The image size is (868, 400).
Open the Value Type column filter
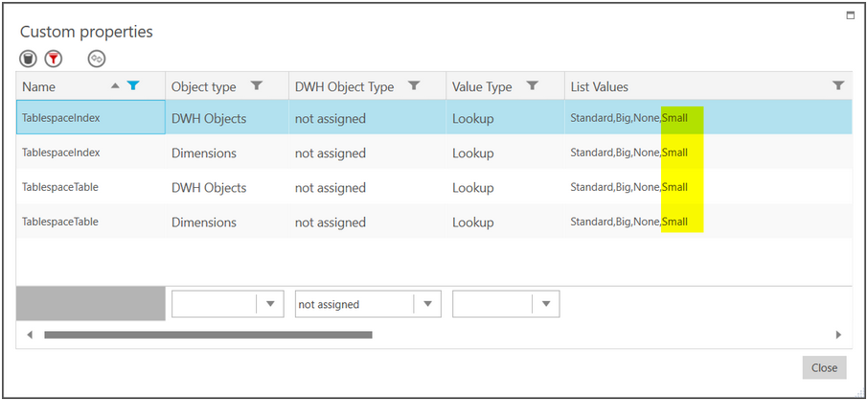pos(532,86)
